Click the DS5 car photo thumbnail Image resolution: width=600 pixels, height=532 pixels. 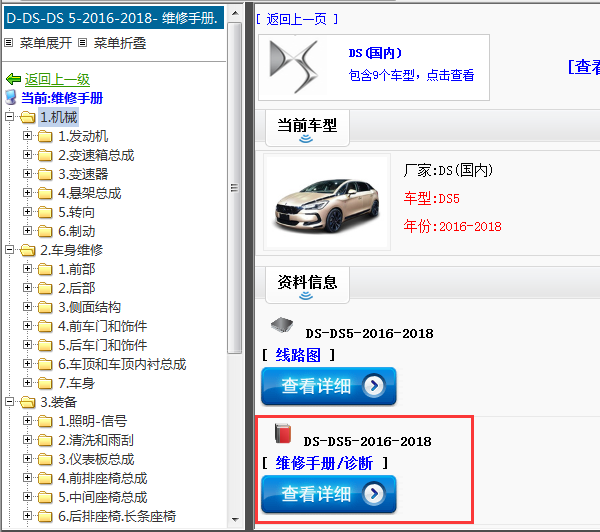tap(327, 202)
